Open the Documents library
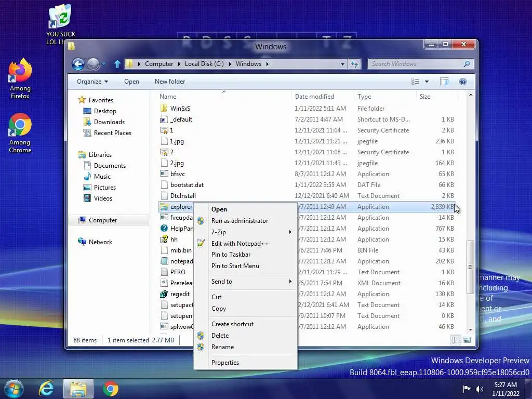Image resolution: width=532 pixels, height=399 pixels. 104,166
